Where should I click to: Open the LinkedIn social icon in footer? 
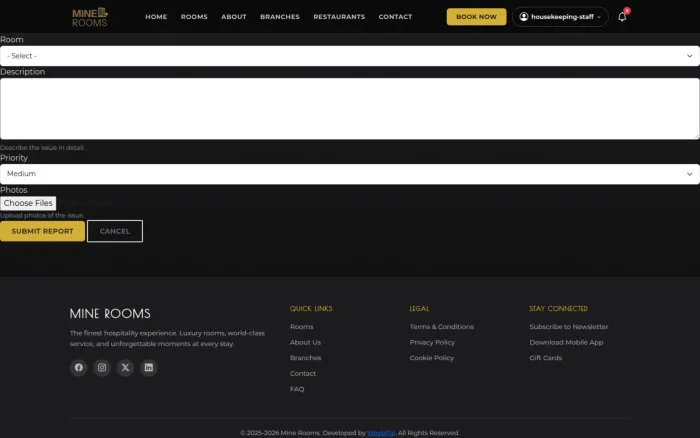pos(149,367)
